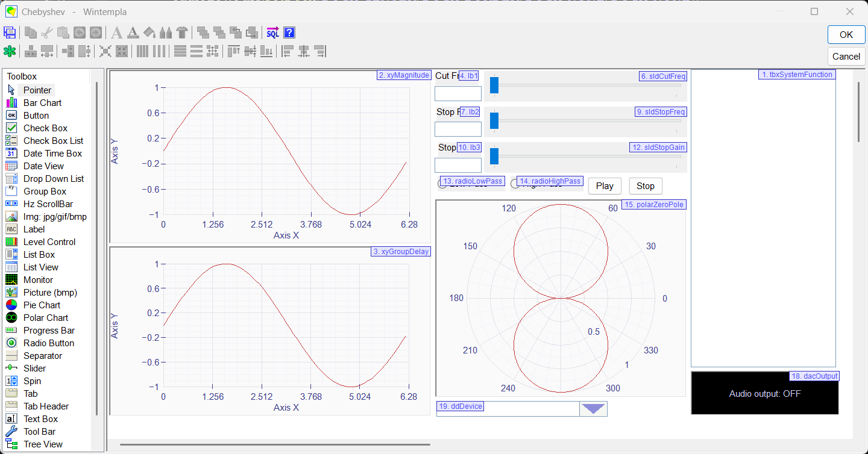Open the Font settings plain A icon
The image size is (868, 454).
point(116,33)
